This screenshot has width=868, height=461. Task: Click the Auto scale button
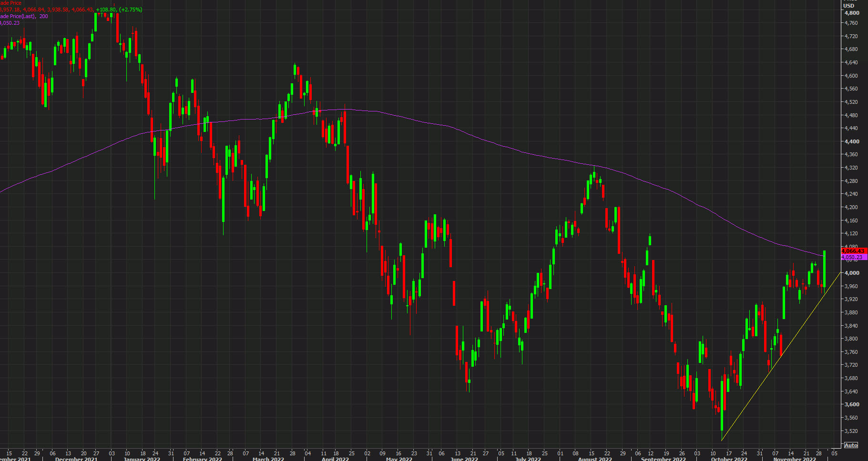[851, 445]
